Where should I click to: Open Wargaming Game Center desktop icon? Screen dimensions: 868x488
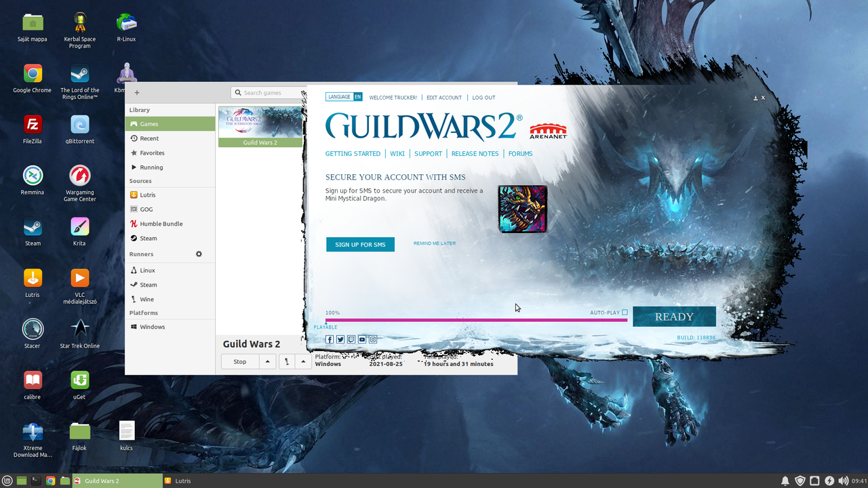click(80, 183)
